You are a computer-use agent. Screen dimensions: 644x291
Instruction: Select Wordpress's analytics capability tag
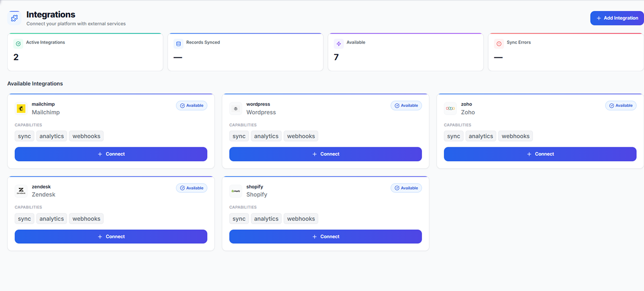266,136
